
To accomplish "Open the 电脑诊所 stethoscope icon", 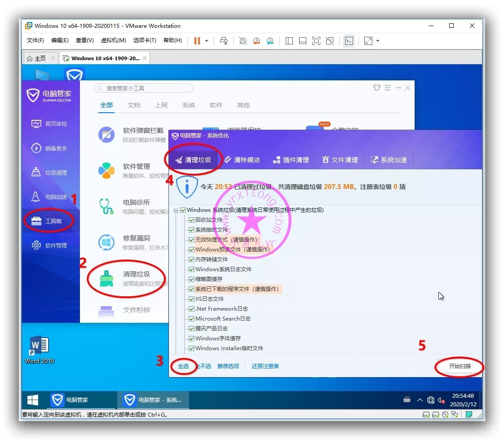I will [106, 207].
